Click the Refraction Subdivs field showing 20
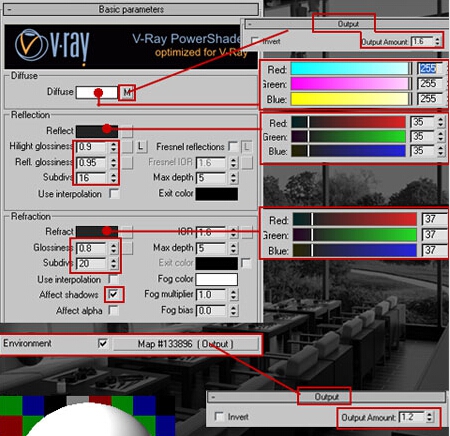 click(x=92, y=264)
